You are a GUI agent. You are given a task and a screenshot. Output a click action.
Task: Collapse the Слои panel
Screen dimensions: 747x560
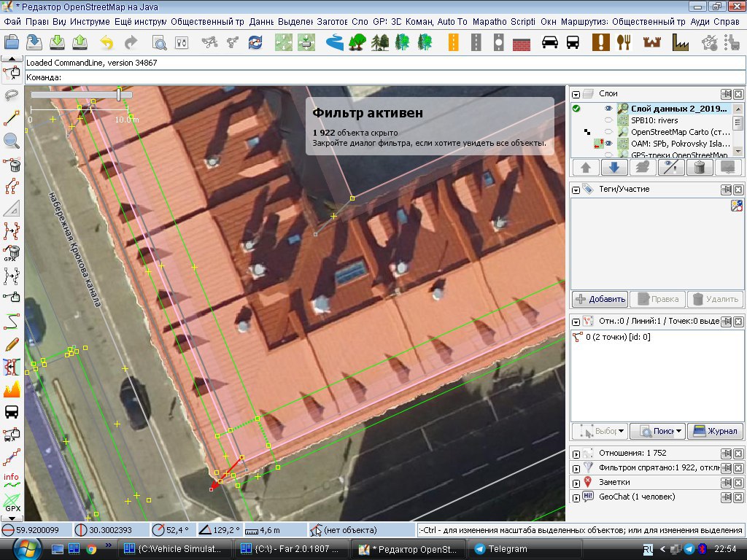[576, 94]
